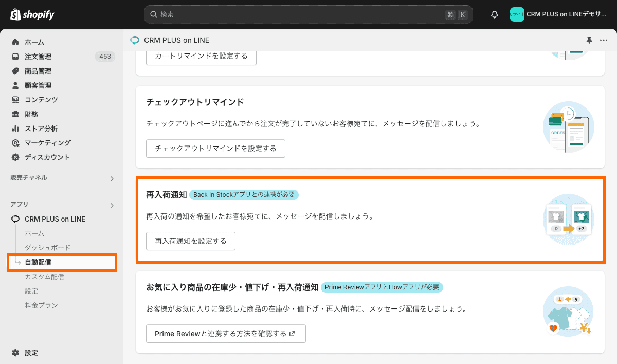Pin the CRM PLUS on LINE app
617x364 pixels.
pyautogui.click(x=589, y=40)
